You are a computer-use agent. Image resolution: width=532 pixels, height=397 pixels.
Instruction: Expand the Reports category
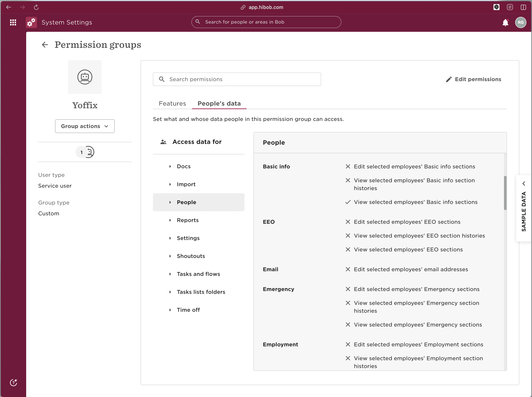click(187, 220)
